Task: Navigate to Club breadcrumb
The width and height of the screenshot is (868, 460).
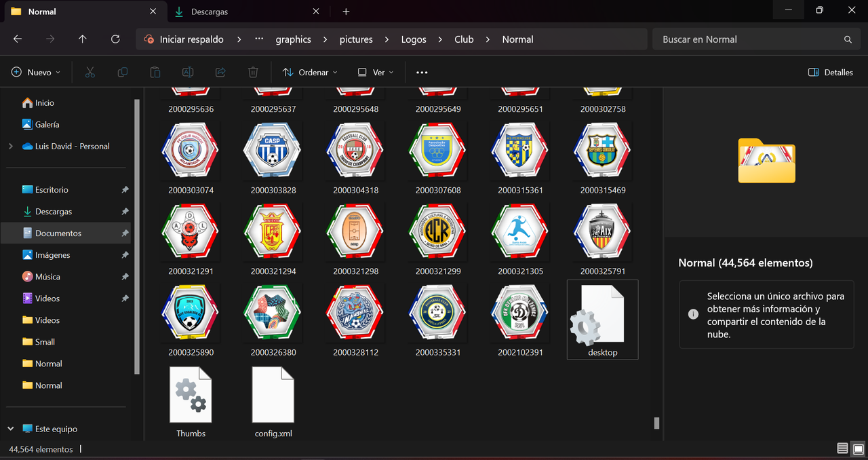Action: point(464,39)
